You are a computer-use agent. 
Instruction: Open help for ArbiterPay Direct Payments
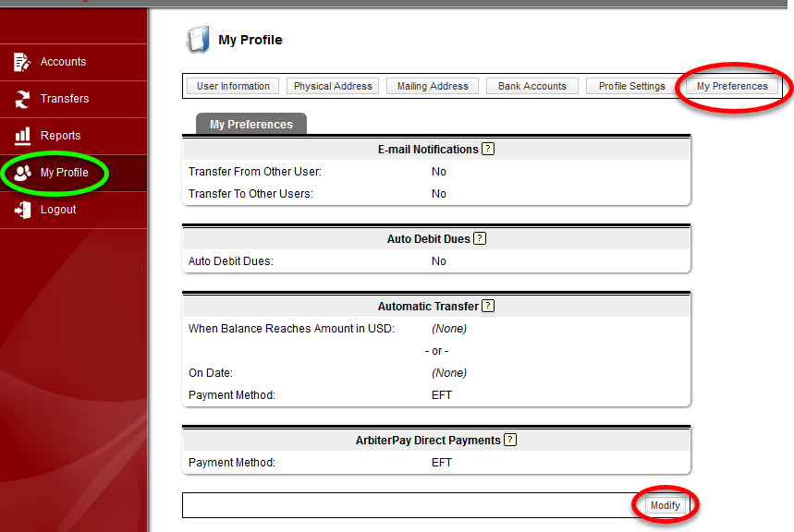(510, 440)
